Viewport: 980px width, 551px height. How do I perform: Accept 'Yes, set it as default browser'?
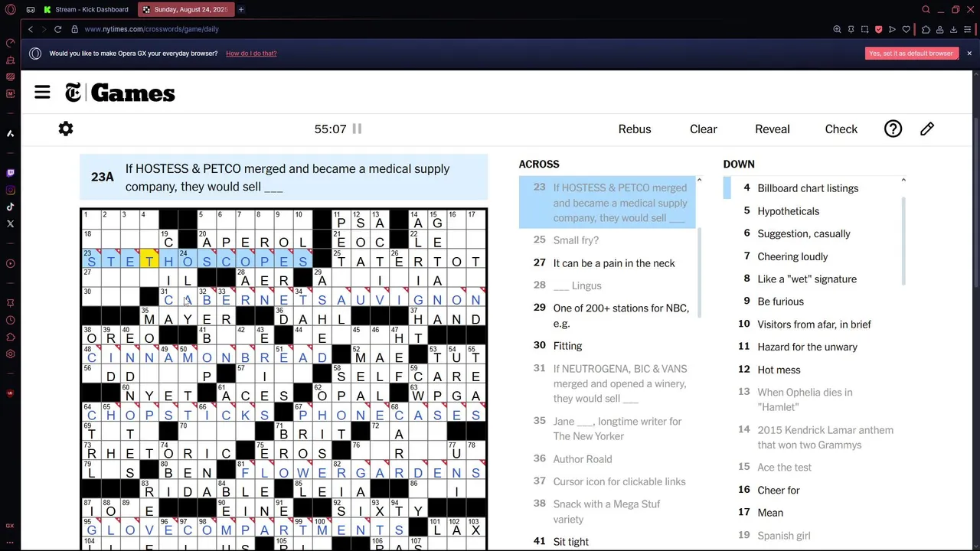[x=911, y=54]
